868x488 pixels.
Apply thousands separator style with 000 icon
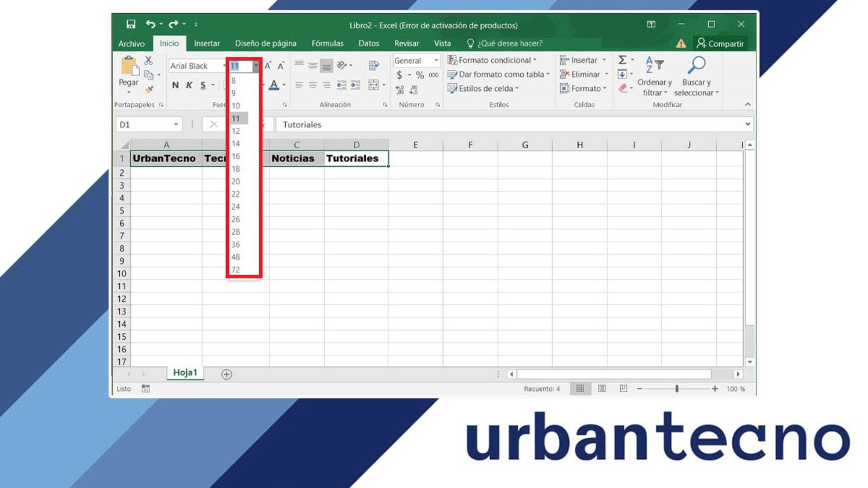(433, 75)
